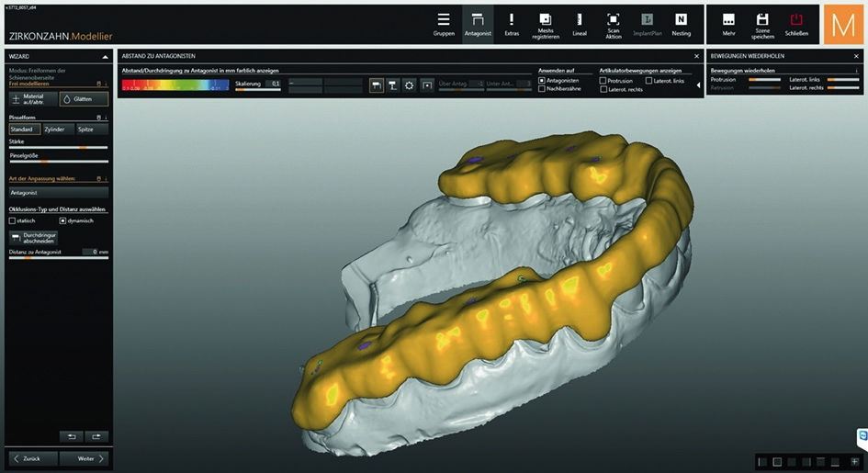Open the Antagonist adjustment type dropdown
This screenshot has width=868, height=473.
(59, 193)
